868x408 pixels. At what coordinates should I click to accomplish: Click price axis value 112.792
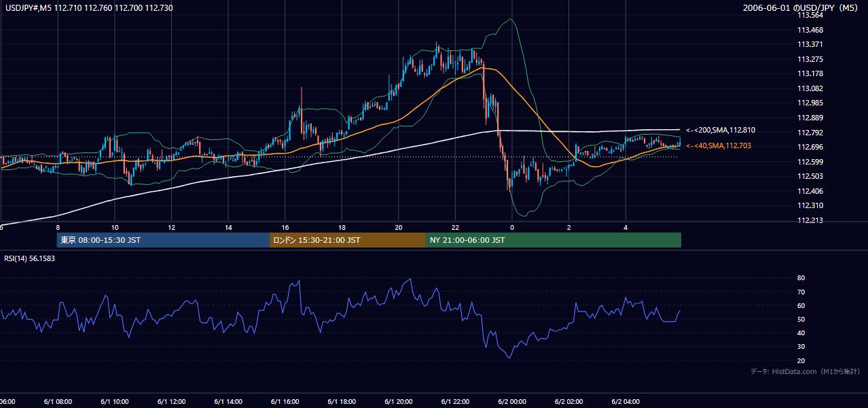[810, 133]
